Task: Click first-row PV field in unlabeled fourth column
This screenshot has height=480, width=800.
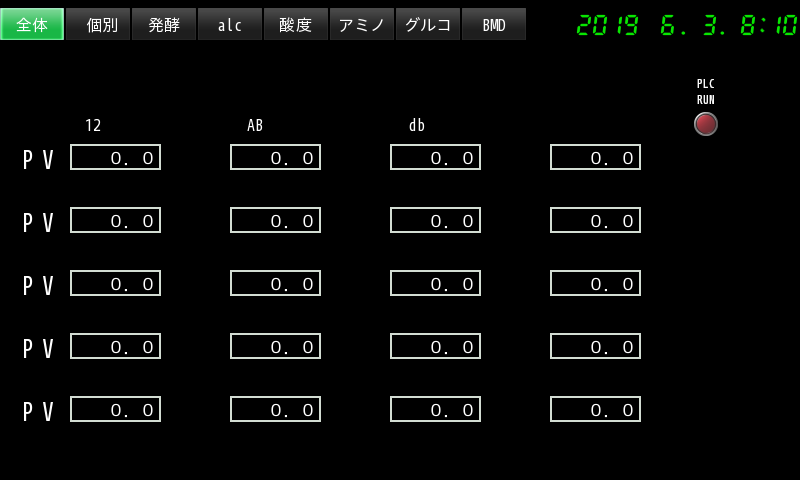Action: pyautogui.click(x=595, y=157)
